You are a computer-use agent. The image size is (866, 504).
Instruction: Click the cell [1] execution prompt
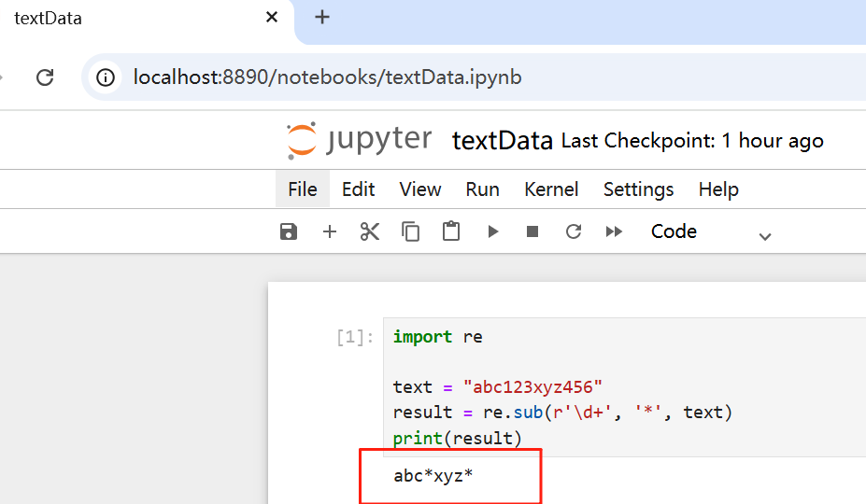(355, 337)
